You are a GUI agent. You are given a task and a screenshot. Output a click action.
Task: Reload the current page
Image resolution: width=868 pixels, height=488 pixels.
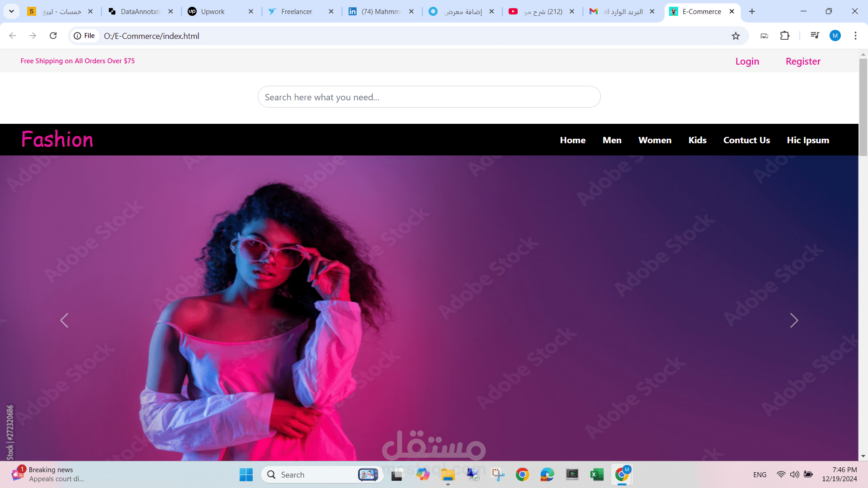point(53,36)
